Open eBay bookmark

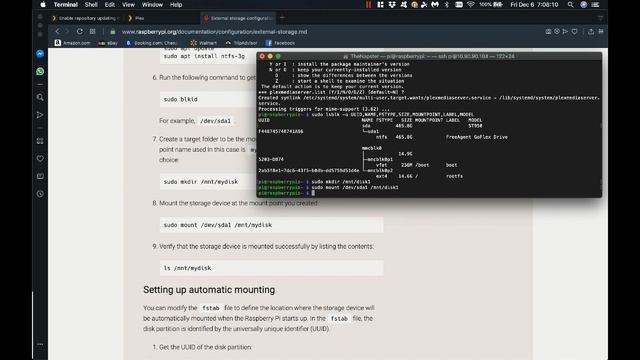tap(108, 43)
